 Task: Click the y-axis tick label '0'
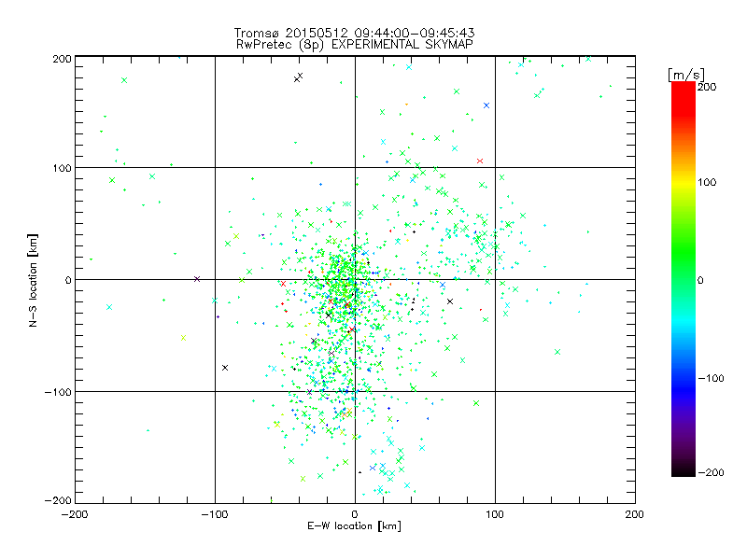pos(68,280)
